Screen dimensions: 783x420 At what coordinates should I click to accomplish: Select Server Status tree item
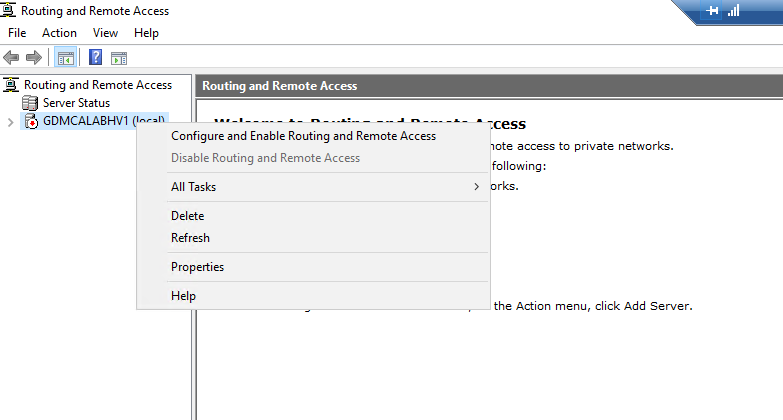click(x=76, y=103)
